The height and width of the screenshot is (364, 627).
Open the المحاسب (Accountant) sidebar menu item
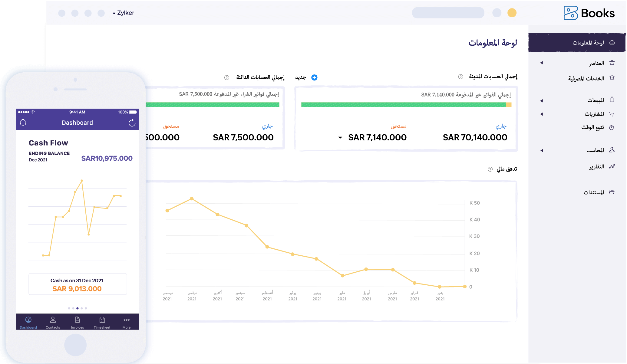point(612,150)
